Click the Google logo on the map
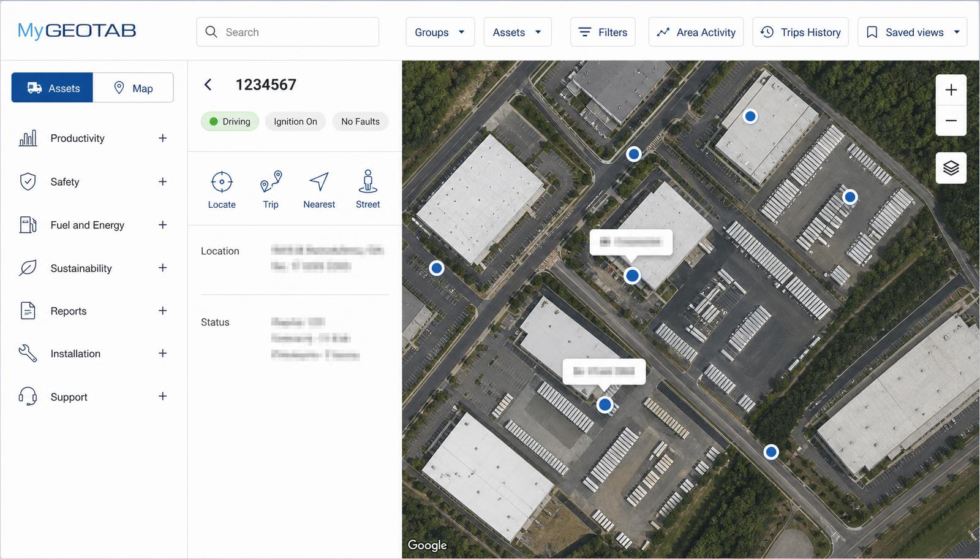The height and width of the screenshot is (559, 980). coord(428,545)
